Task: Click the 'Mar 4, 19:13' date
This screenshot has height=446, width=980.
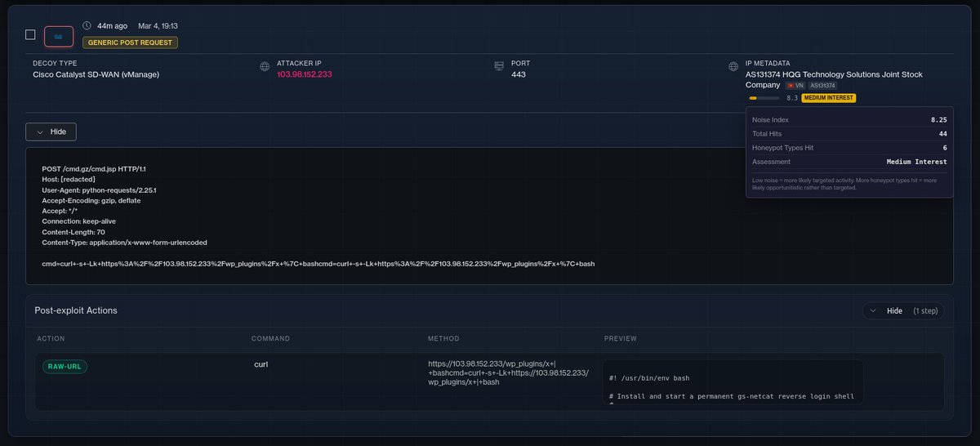Action: [158, 26]
